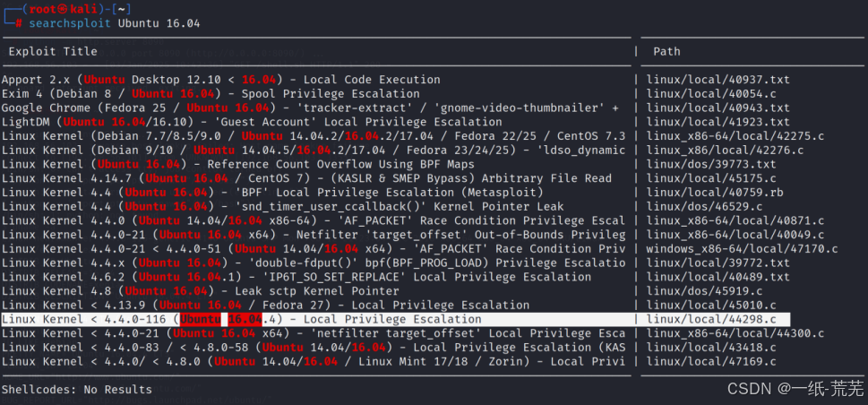Screen dimensions: 868x405
Task: Click the 'searchsploit Ubuntu 16.04' command text
Action: [x=114, y=23]
